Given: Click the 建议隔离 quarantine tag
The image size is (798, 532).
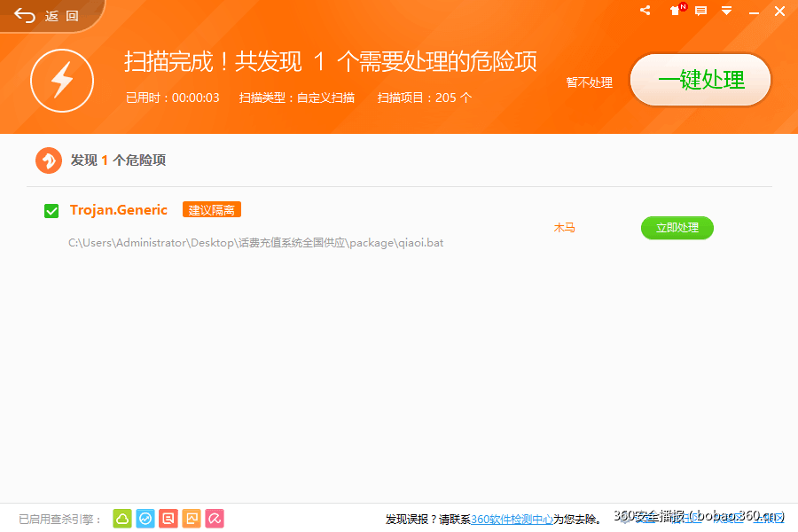Looking at the screenshot, I should [x=211, y=210].
